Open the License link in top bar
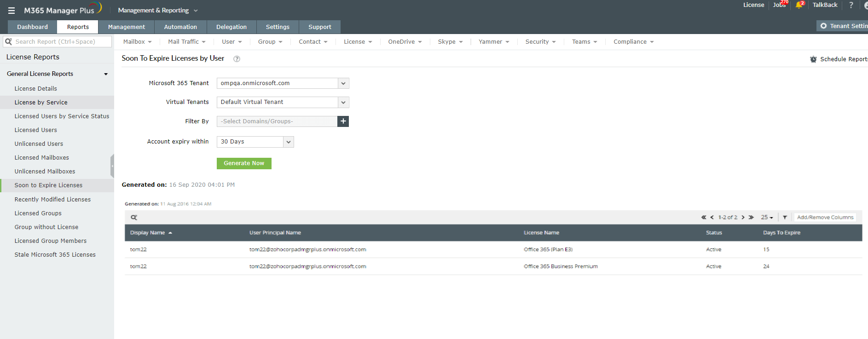Viewport: 868px width, 339px height. point(753,5)
